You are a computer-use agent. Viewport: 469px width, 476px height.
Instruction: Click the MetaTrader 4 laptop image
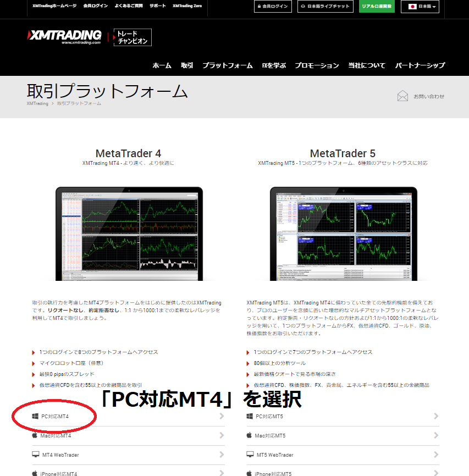tap(129, 234)
